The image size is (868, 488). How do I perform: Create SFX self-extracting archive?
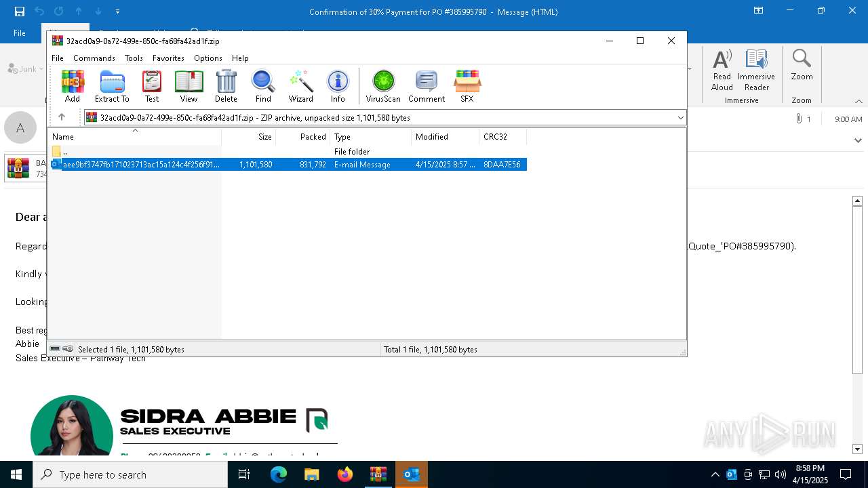(467, 86)
